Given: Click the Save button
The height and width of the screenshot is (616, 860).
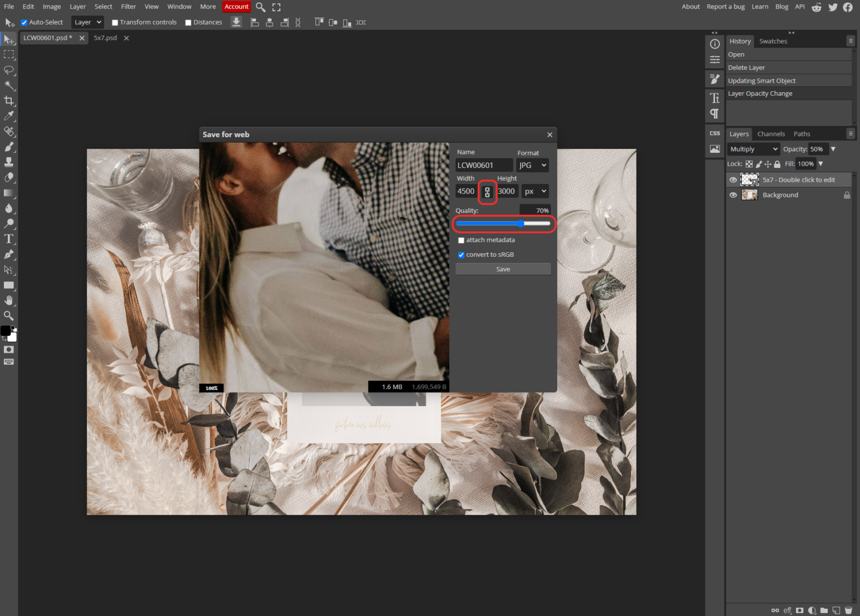Looking at the screenshot, I should coord(502,269).
